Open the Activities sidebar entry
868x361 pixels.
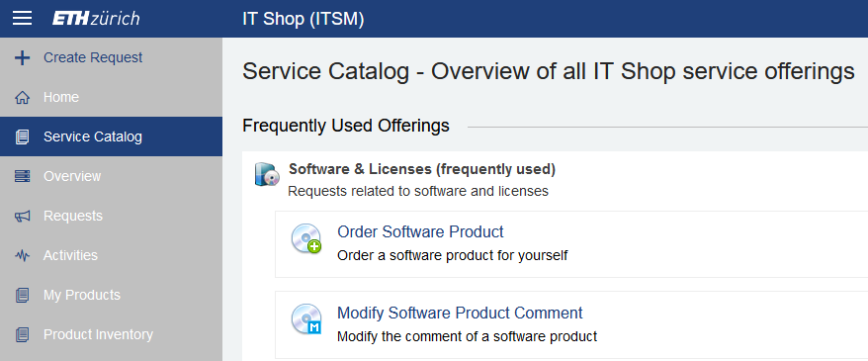click(x=112, y=255)
